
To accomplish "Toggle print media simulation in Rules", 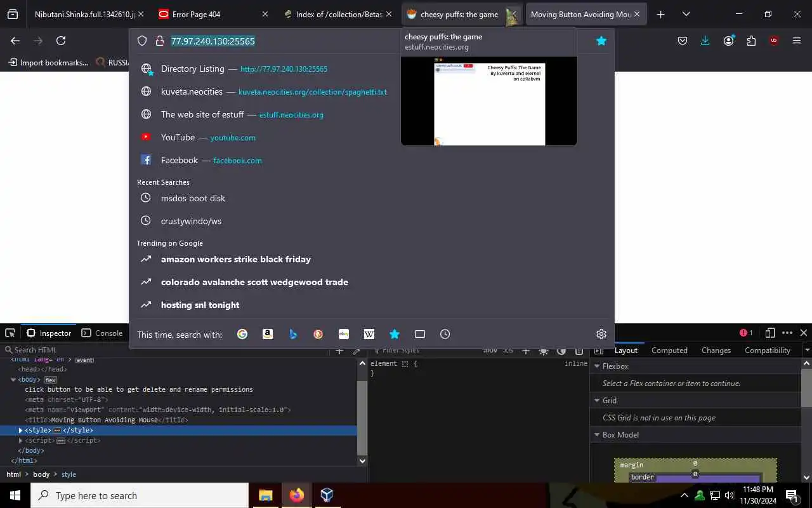I will (x=579, y=351).
